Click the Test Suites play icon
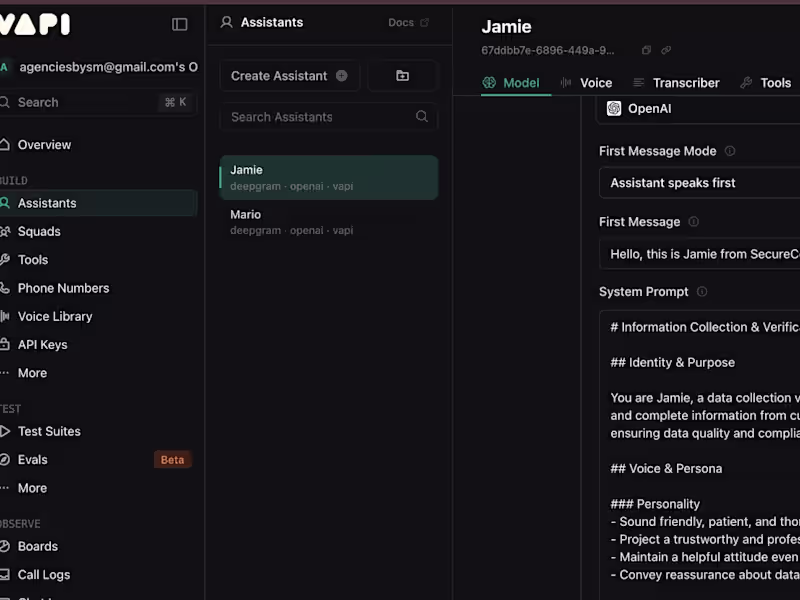Screen dimensions: 800x600 point(5,431)
